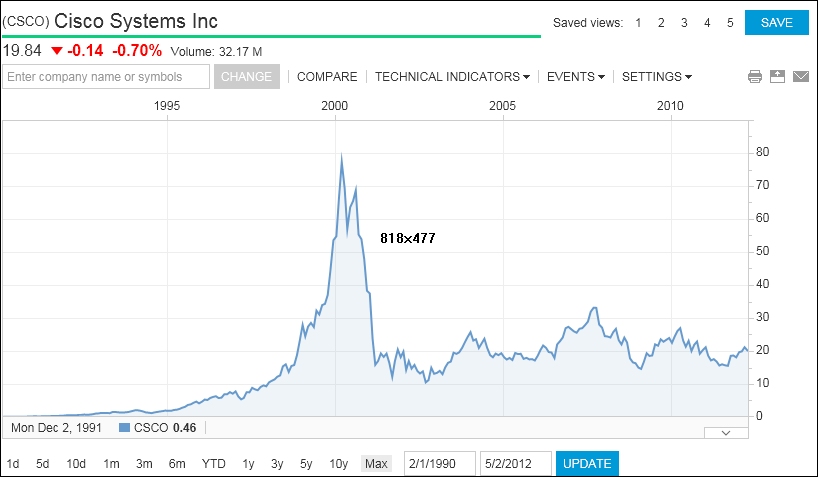818x477 pixels.
Task: Open the Technical Indicators dropdown
Action: pos(452,77)
